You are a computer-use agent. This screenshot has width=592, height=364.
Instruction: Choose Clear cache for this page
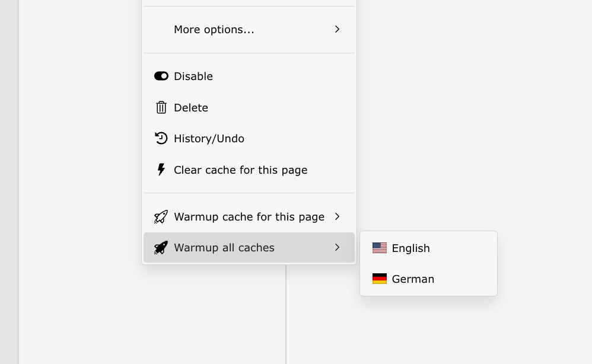pos(240,170)
